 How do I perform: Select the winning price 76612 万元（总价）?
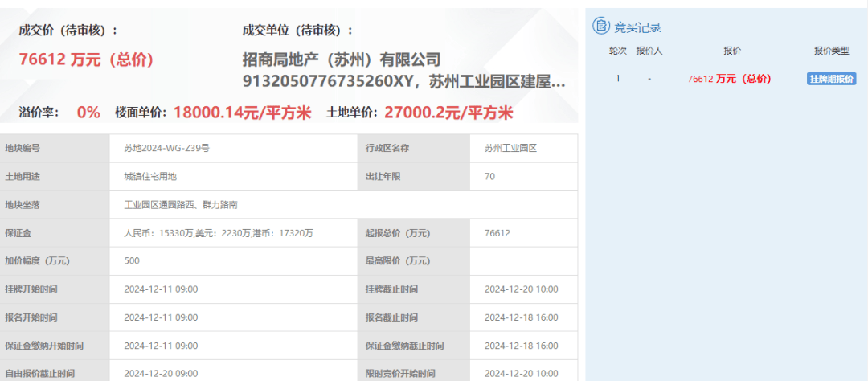[x=86, y=59]
